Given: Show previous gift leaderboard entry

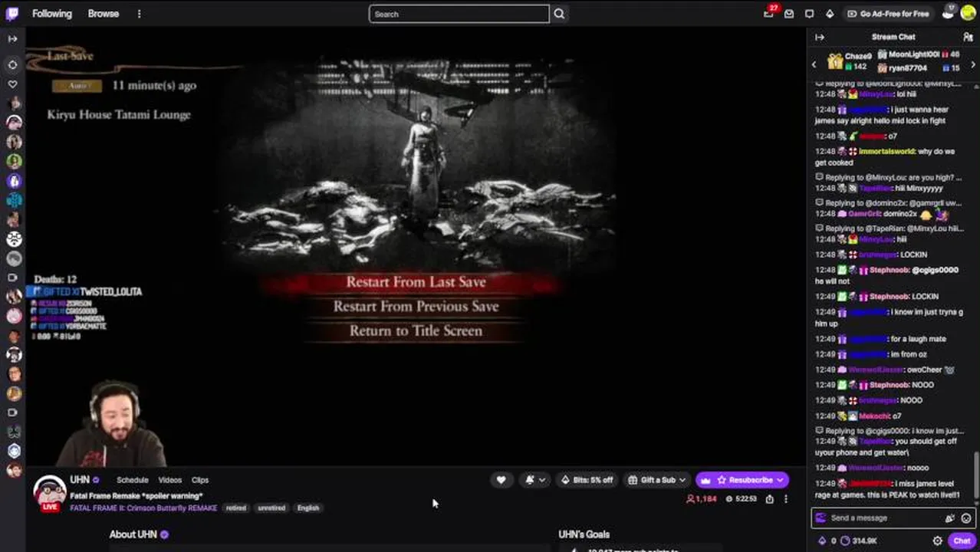Looking at the screenshot, I should tap(814, 64).
